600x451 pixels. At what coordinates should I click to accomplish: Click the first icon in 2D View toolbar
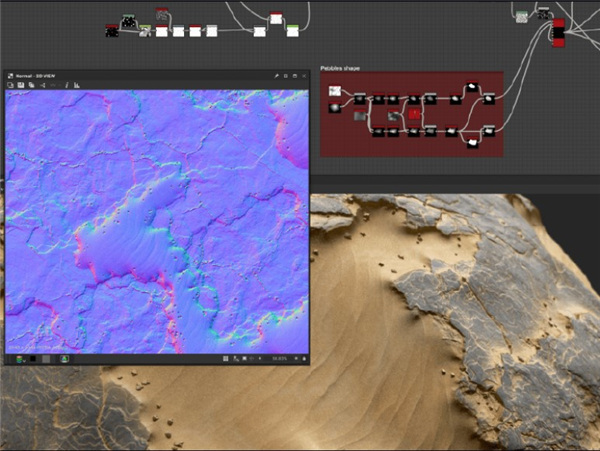(10, 86)
